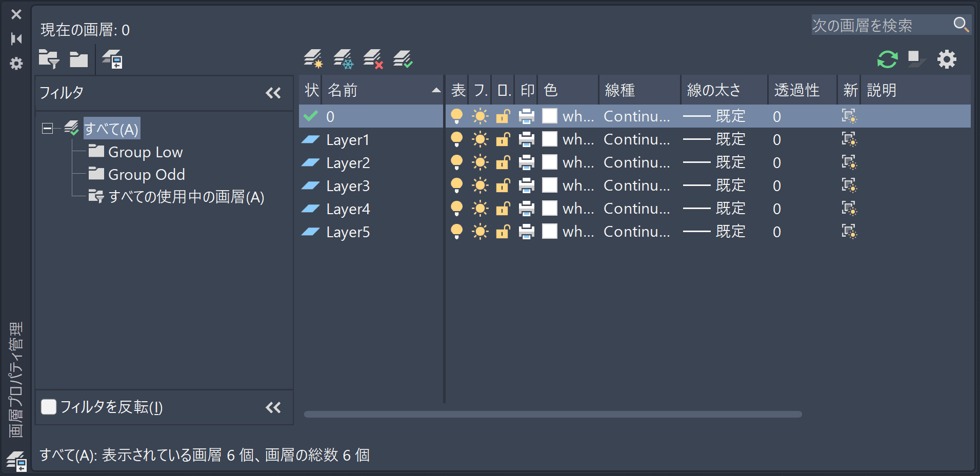Select the Group Low filter
This screenshot has width=980, height=476.
145,152
